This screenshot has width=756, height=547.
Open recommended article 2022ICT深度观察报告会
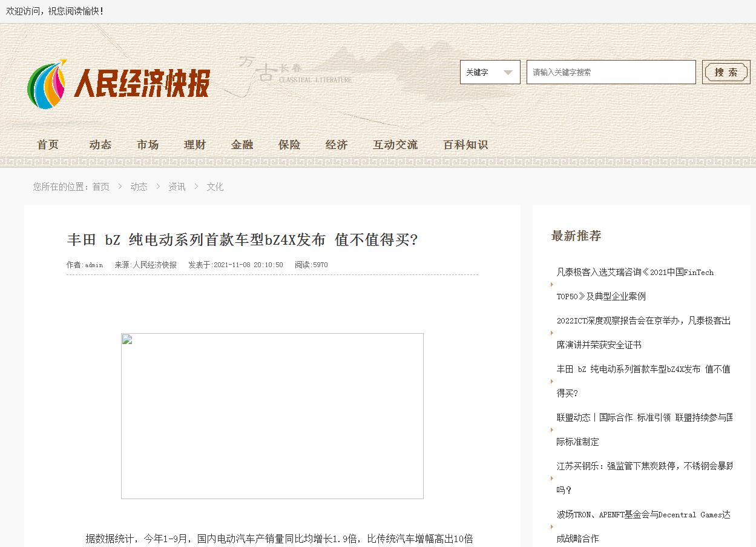coord(643,333)
